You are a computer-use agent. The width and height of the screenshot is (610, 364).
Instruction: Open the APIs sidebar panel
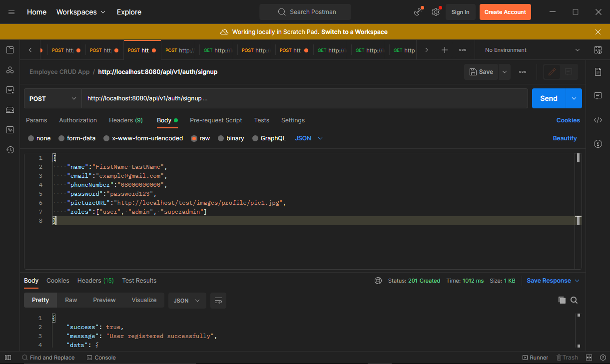click(10, 70)
